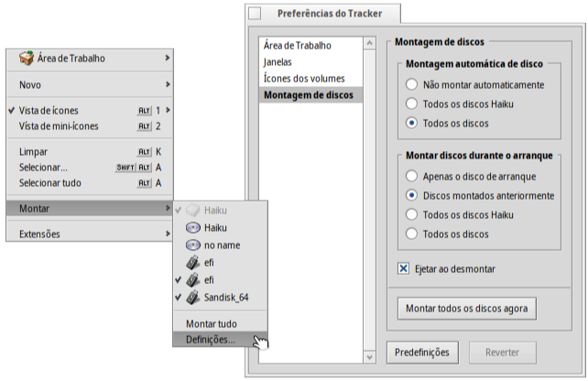Choose 'Apenas o disco de arranque' option
Image resolution: width=588 pixels, height=381 pixels.
tap(412, 176)
